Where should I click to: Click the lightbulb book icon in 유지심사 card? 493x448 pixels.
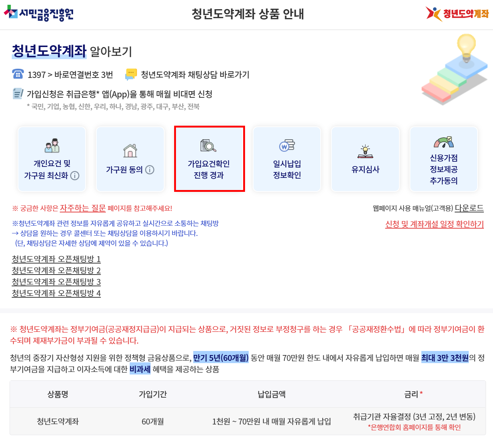[x=365, y=151]
